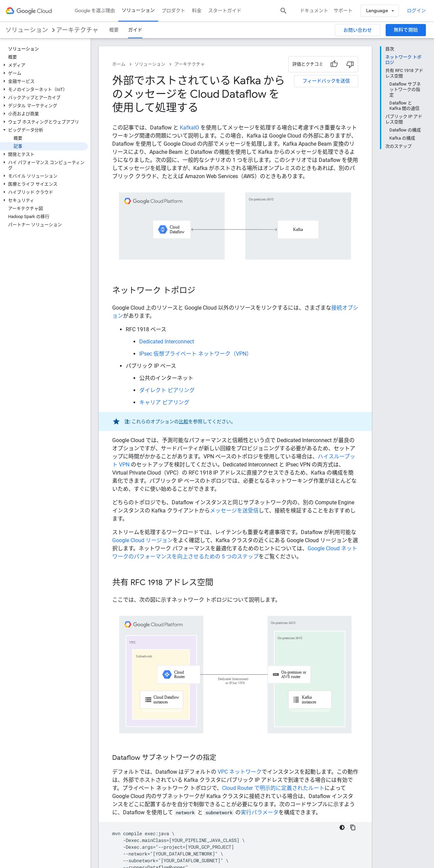Expand the 金融サービス sidebar section
Viewport: 434px width, 868px height.
pyautogui.click(x=4, y=81)
